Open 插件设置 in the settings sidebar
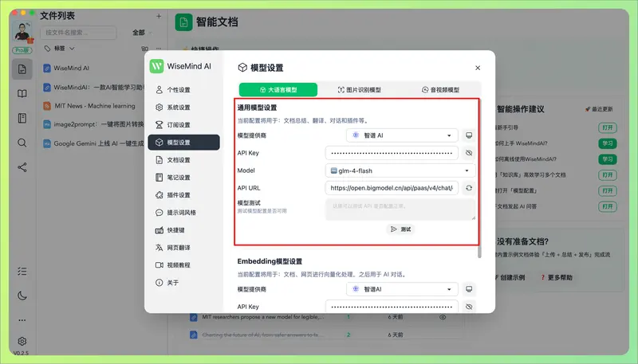 tap(178, 195)
